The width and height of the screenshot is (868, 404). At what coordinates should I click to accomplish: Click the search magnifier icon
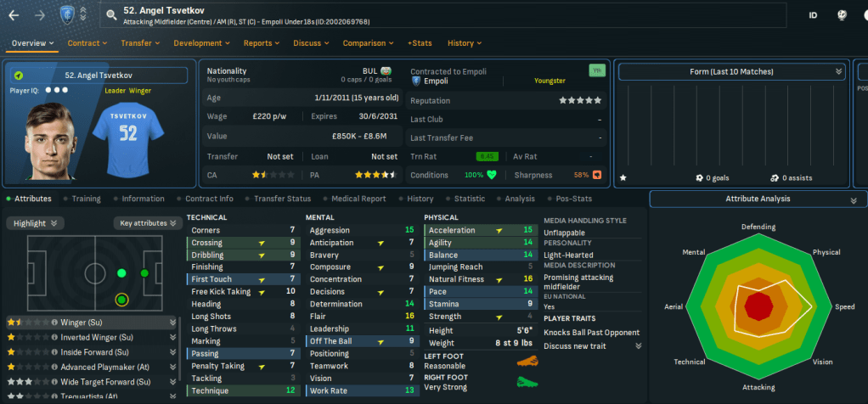[x=111, y=14]
